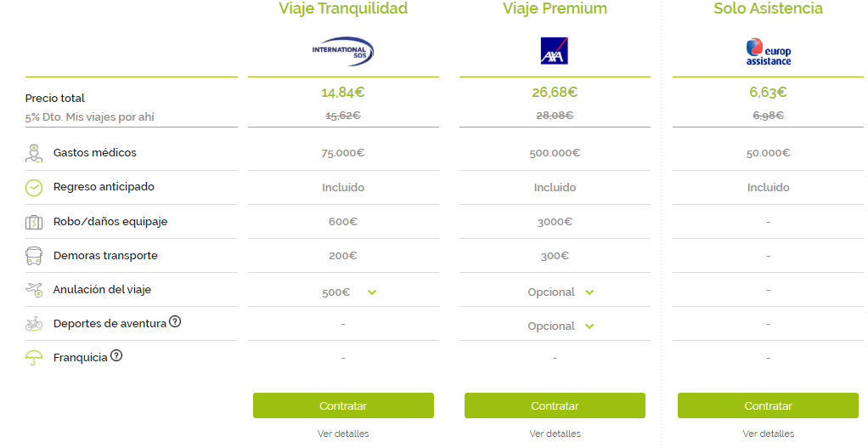
Task: Click the Robo/daños equipaje suitcase icon
Action: pyautogui.click(x=34, y=222)
